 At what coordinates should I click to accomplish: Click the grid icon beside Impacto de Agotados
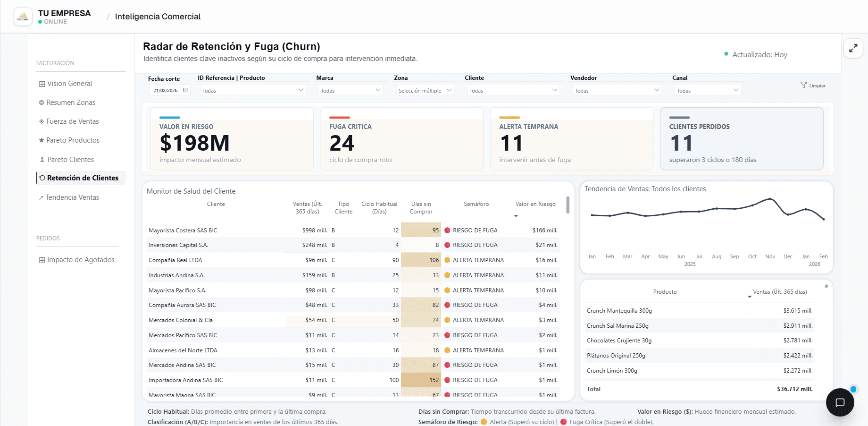[42, 260]
